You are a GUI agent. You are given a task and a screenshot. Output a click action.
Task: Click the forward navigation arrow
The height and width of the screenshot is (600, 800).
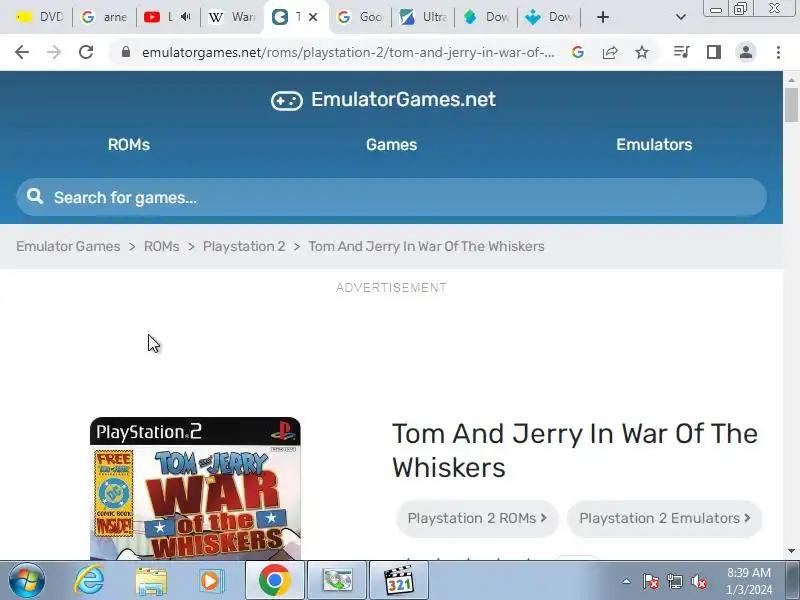pyautogui.click(x=54, y=52)
